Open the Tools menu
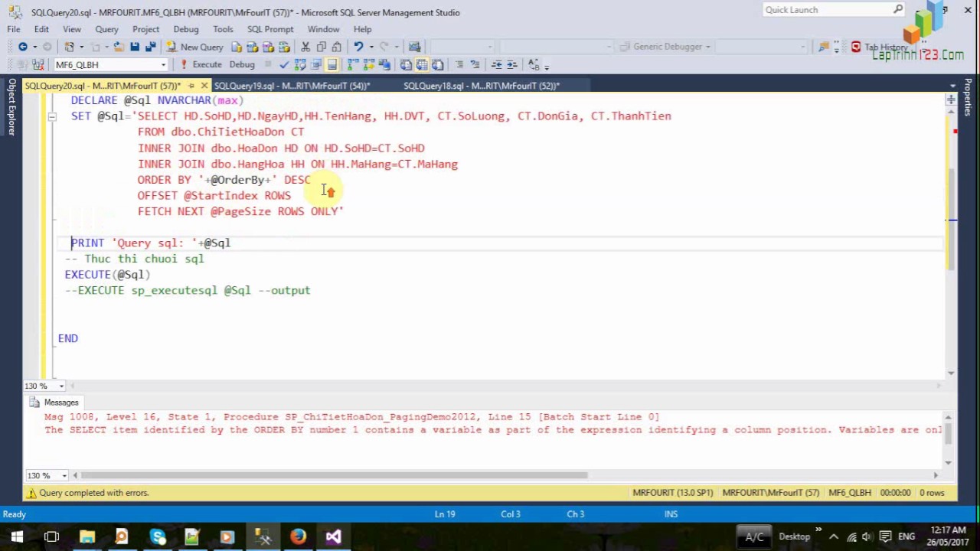 point(223,29)
